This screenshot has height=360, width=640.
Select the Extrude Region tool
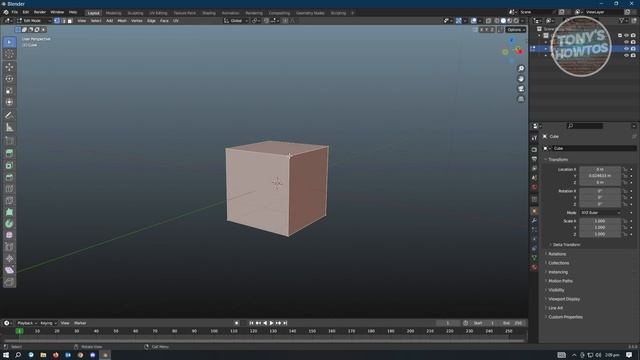click(9, 153)
